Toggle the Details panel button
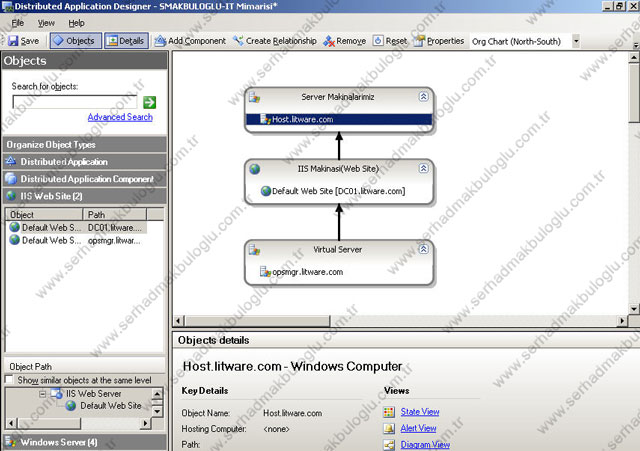This screenshot has height=451, width=640. (x=126, y=41)
